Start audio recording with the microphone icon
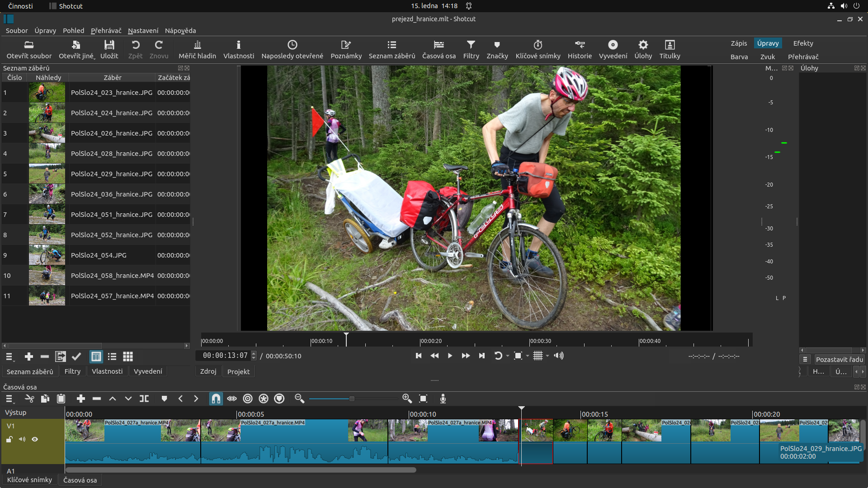Image resolution: width=868 pixels, height=488 pixels. (x=443, y=399)
